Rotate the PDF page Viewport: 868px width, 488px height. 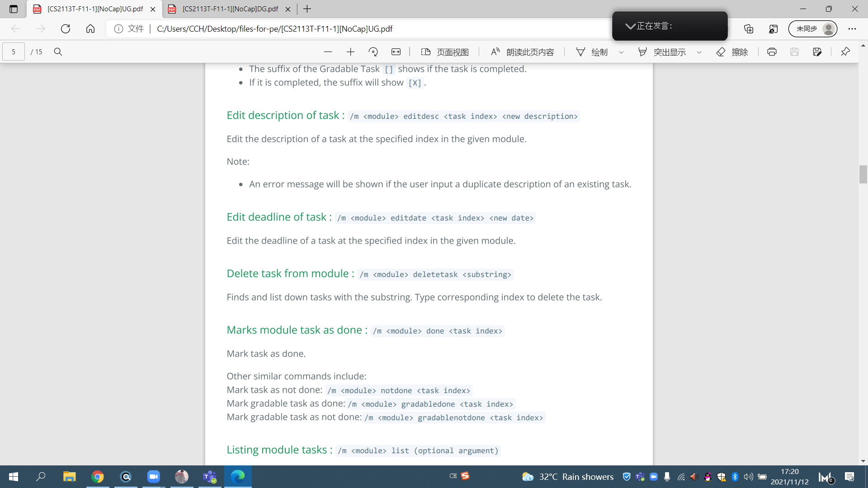point(373,52)
